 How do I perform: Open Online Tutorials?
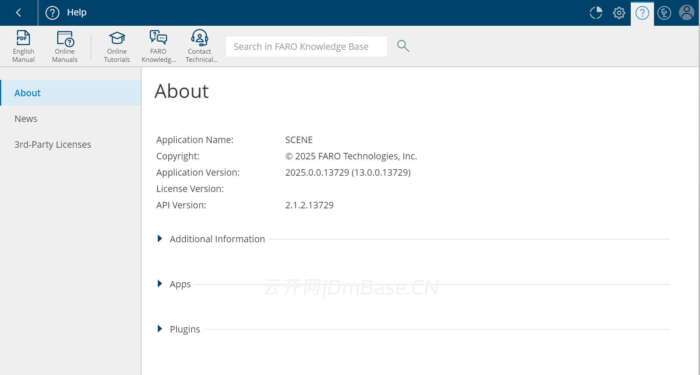coord(117,46)
